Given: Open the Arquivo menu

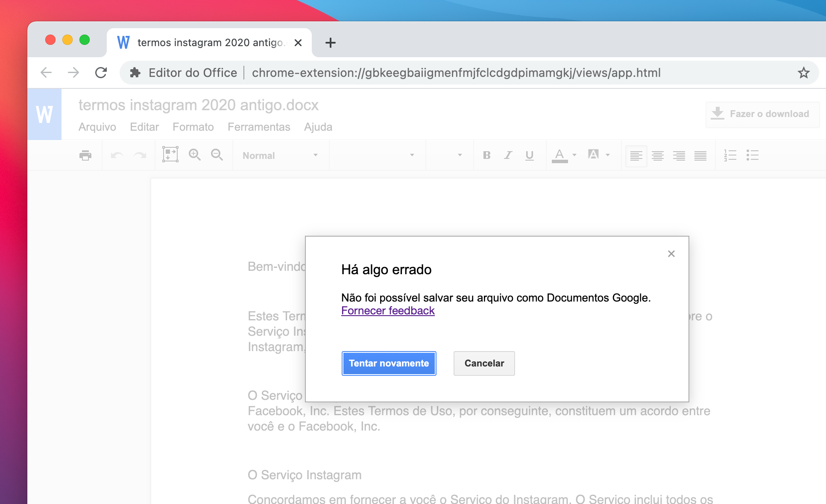Looking at the screenshot, I should coord(98,127).
